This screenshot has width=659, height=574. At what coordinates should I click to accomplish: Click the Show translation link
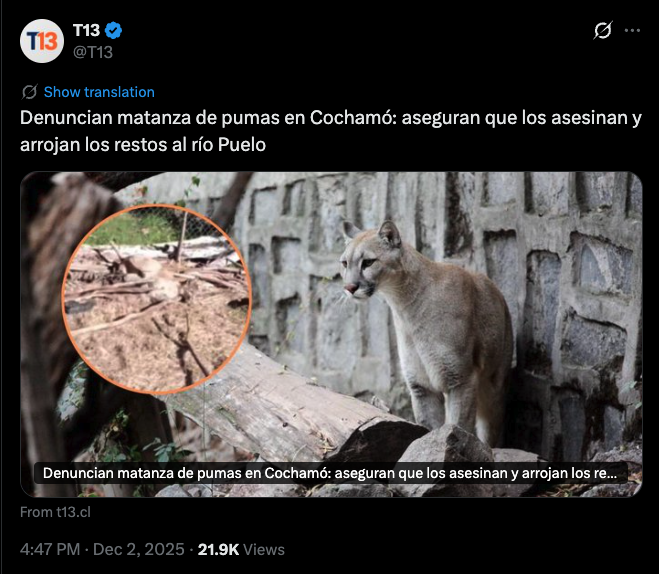coord(99,92)
